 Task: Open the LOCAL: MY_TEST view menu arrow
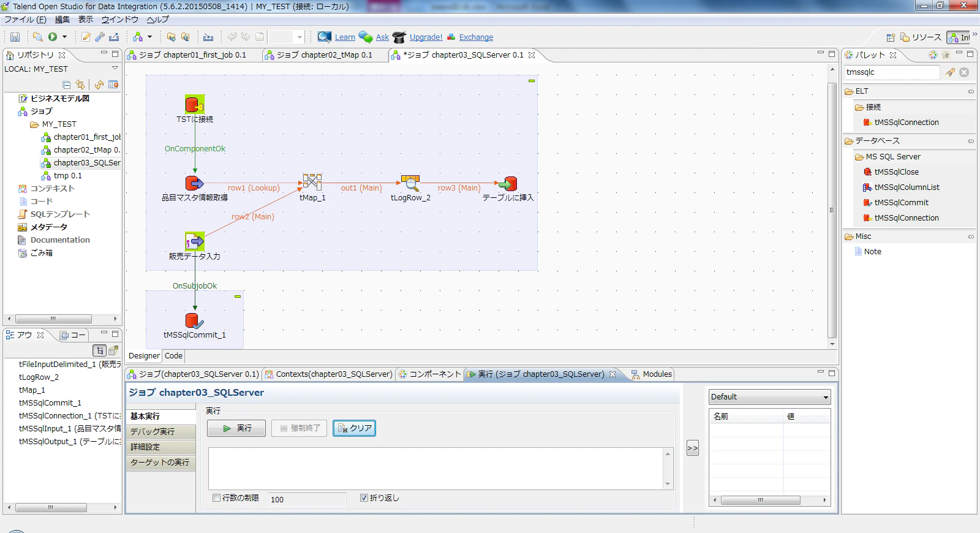(x=115, y=68)
